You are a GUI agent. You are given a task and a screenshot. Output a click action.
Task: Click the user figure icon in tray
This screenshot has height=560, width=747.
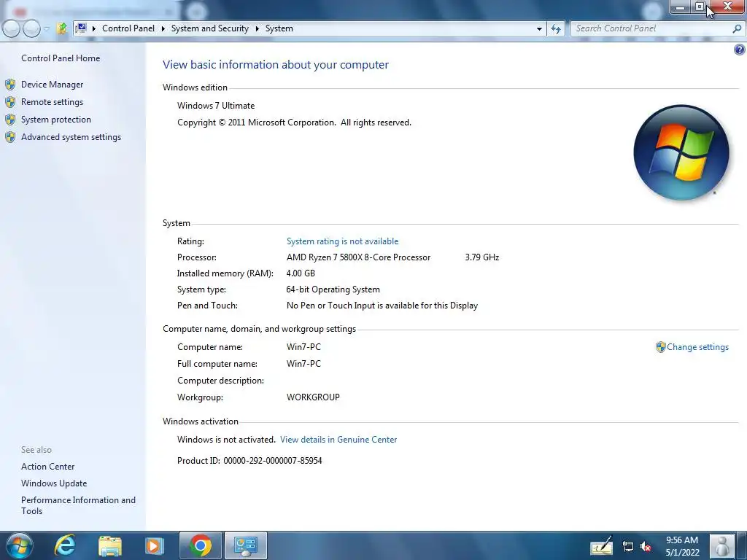722,545
